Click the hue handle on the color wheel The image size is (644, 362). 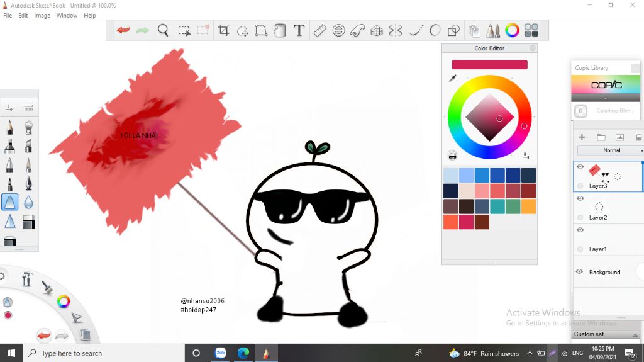pos(524,126)
